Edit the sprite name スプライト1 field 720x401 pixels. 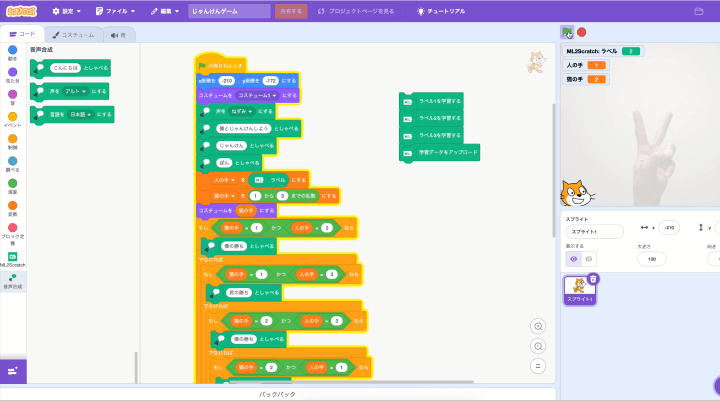[x=594, y=232]
